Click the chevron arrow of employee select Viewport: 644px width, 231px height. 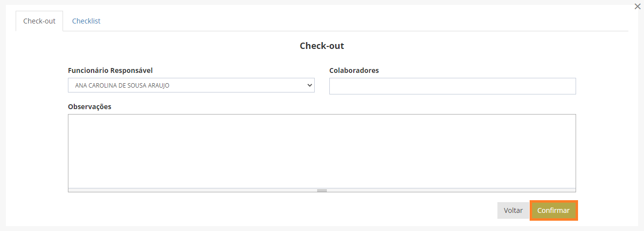click(x=309, y=85)
